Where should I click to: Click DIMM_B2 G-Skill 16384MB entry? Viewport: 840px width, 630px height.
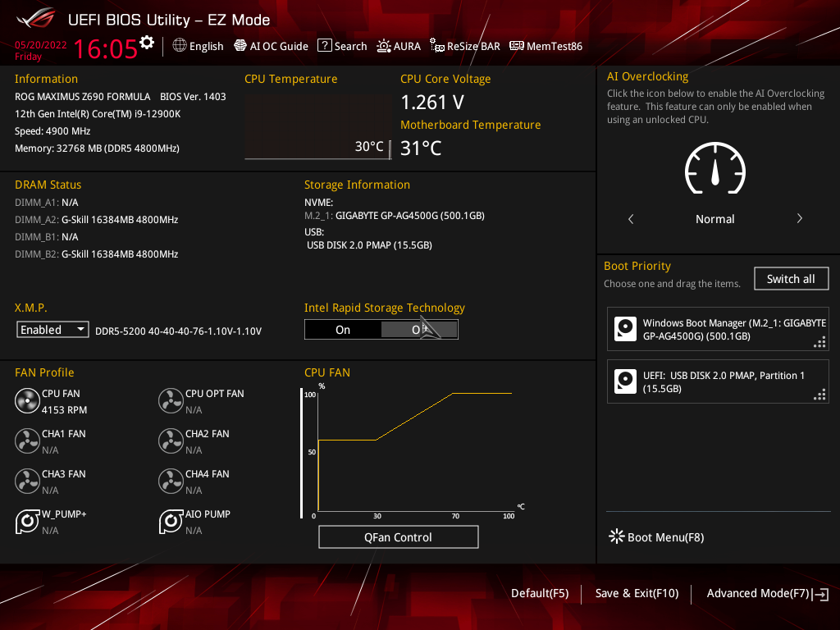97,254
